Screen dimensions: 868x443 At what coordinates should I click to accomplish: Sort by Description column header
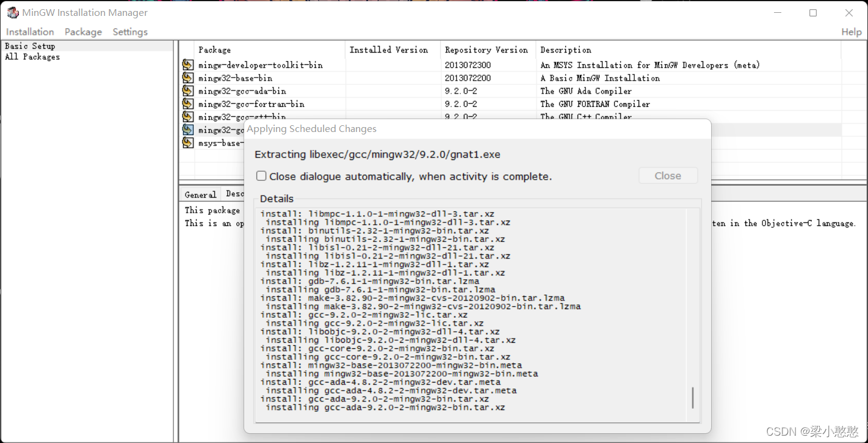pos(688,49)
